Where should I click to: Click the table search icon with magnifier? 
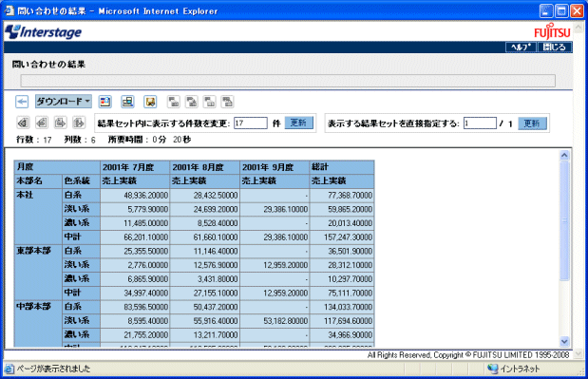[x=127, y=102]
